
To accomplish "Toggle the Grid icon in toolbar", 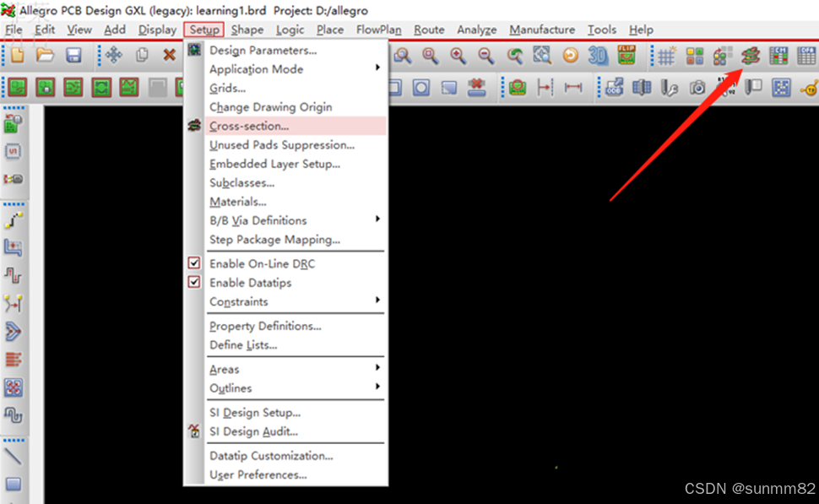I will click(x=666, y=56).
